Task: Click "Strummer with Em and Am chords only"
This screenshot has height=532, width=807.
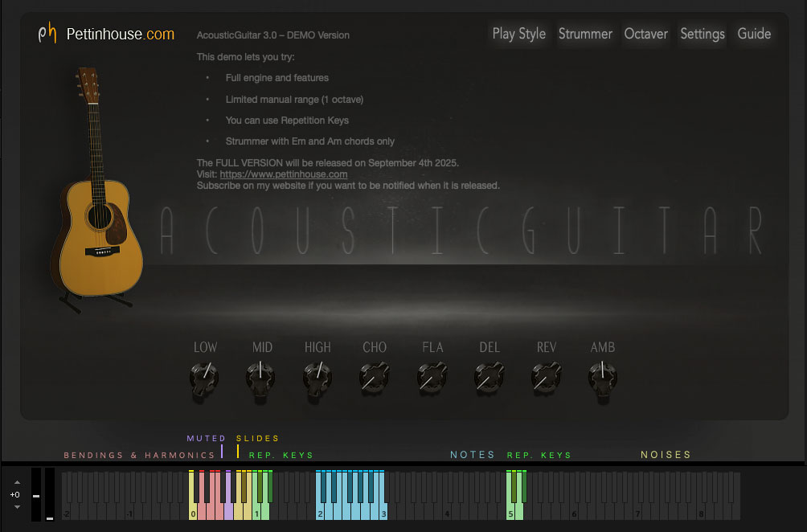Action: pos(309,141)
